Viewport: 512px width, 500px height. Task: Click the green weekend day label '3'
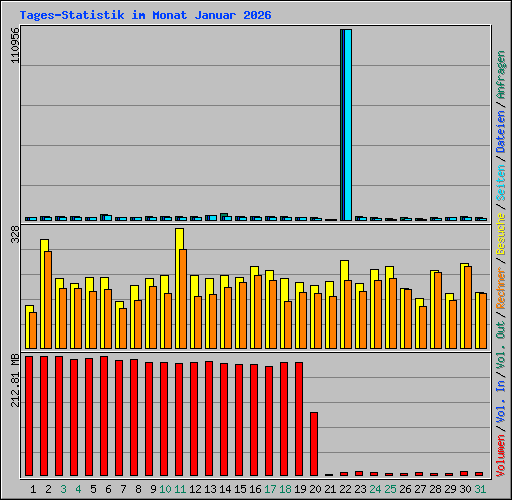coord(63,489)
